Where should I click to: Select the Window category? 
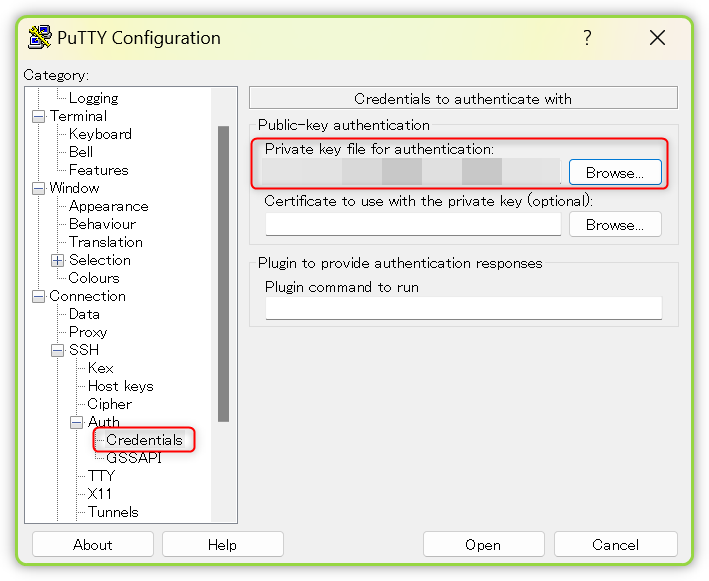tap(75, 188)
